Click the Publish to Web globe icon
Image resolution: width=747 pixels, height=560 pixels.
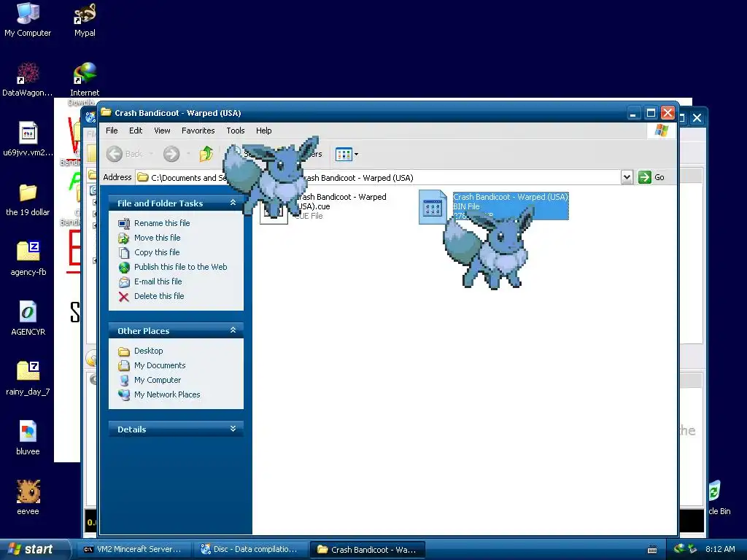tap(124, 267)
